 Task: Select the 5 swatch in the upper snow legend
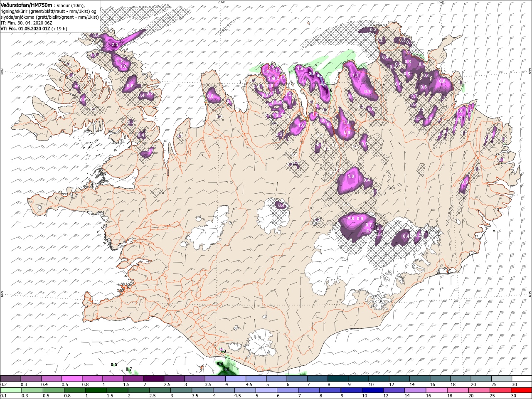point(276,379)
